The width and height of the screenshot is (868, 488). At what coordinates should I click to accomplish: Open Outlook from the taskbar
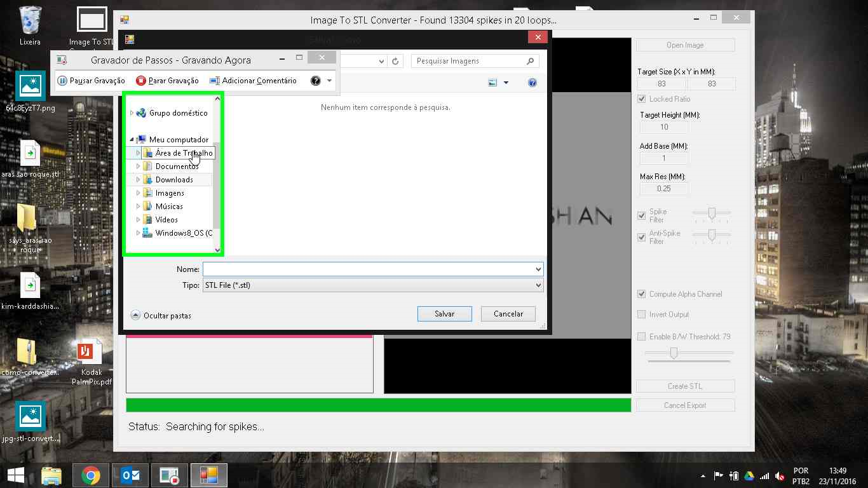[x=130, y=475]
